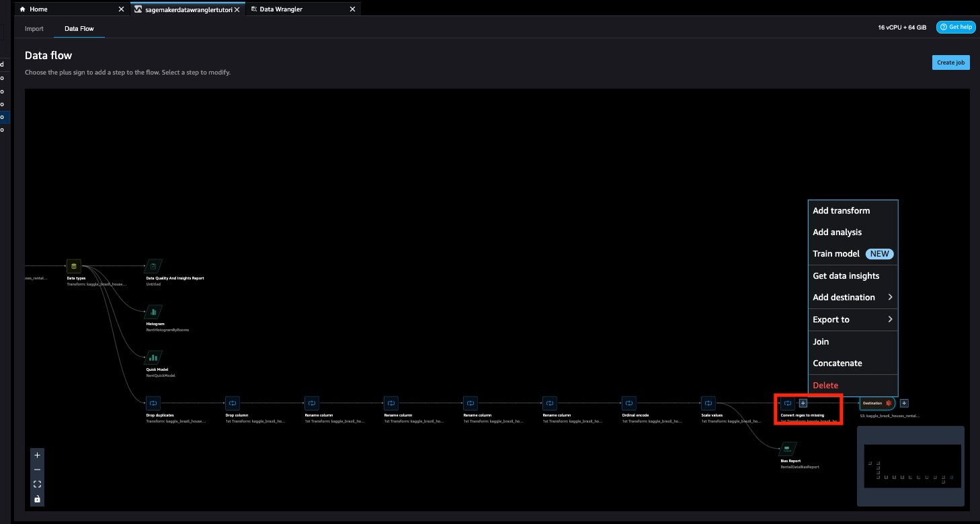Viewport: 980px width, 524px height.
Task: Click the S3: kaggle_brazil_houses_rental label
Action: (889, 416)
